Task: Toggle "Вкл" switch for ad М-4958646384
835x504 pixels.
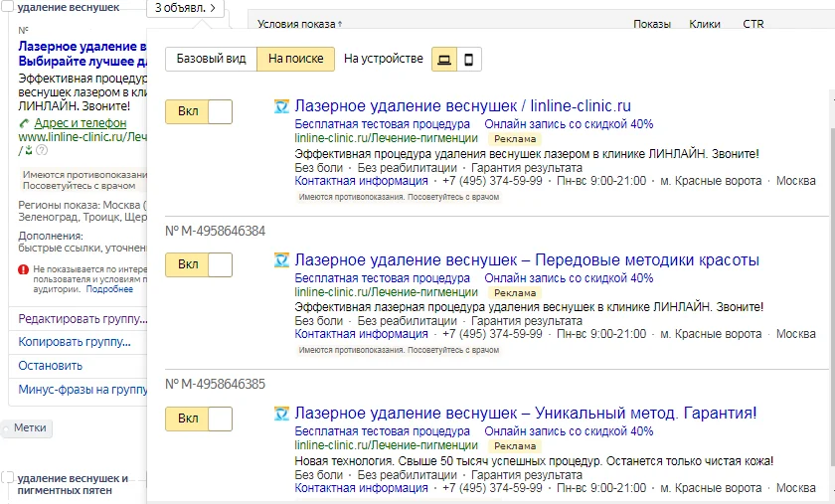Action: click(199, 265)
